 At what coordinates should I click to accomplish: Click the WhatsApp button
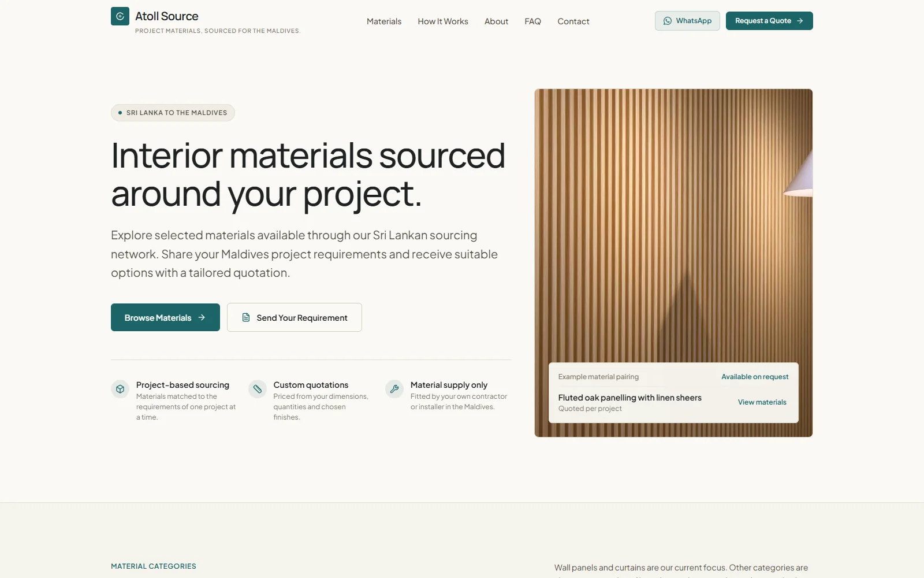coord(687,21)
